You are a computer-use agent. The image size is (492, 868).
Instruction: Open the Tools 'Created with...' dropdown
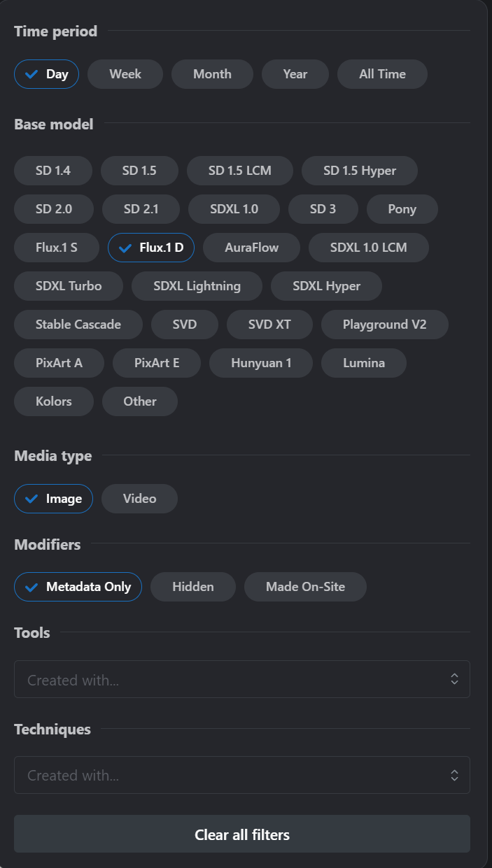click(241, 679)
